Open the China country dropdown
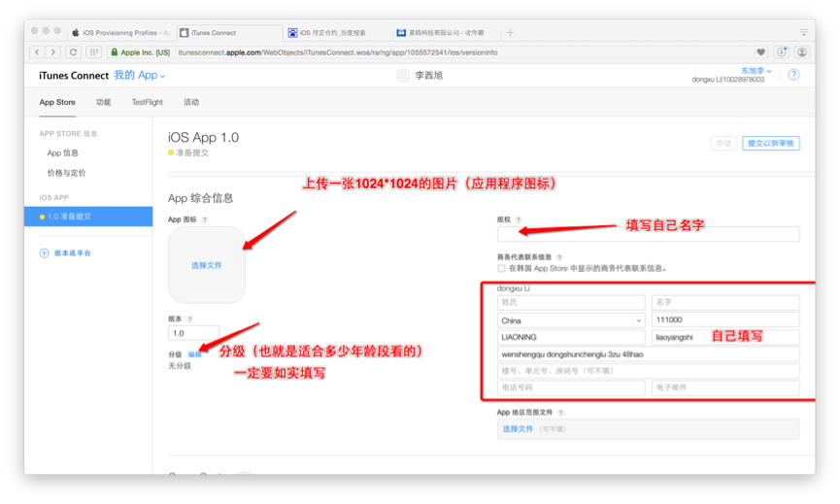 pyautogui.click(x=571, y=320)
